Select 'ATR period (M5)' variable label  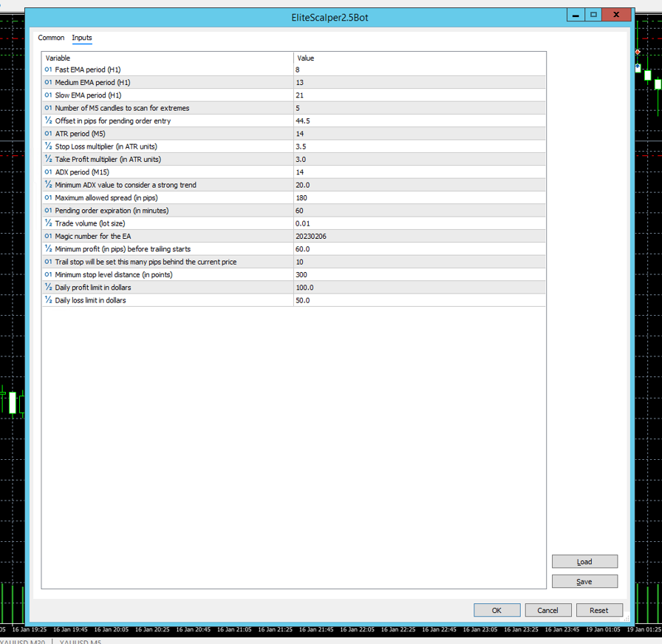coord(81,134)
